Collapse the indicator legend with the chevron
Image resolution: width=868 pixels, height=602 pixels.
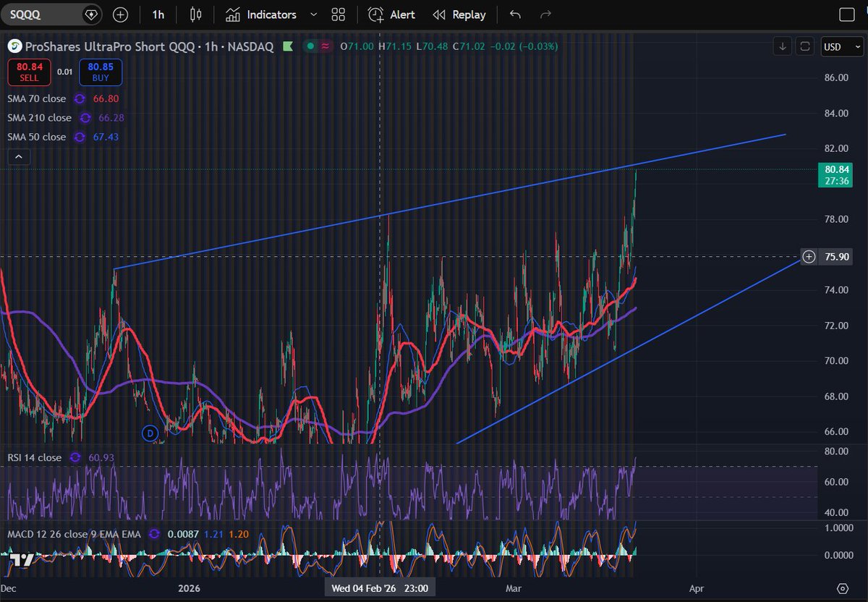(19, 156)
